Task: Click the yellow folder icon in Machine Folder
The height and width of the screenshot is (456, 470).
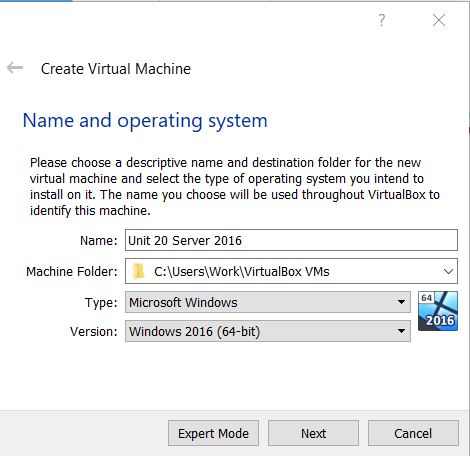Action: pyautogui.click(x=139, y=271)
